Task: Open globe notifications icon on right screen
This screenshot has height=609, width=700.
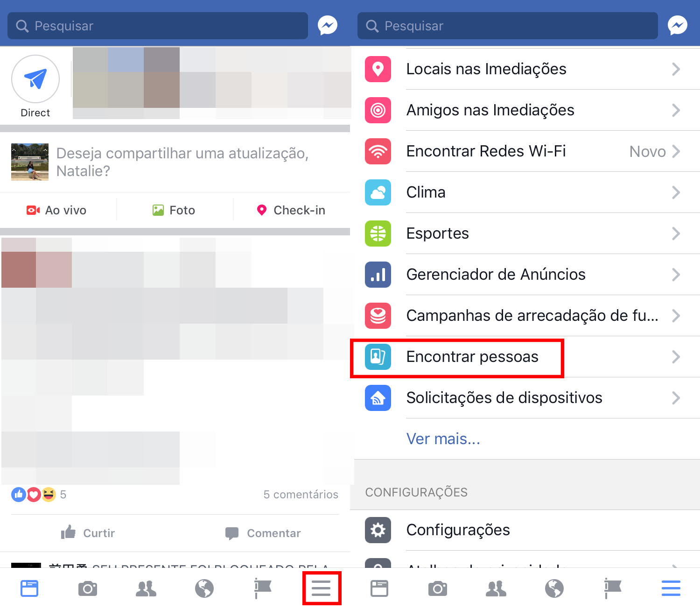Action: (554, 588)
